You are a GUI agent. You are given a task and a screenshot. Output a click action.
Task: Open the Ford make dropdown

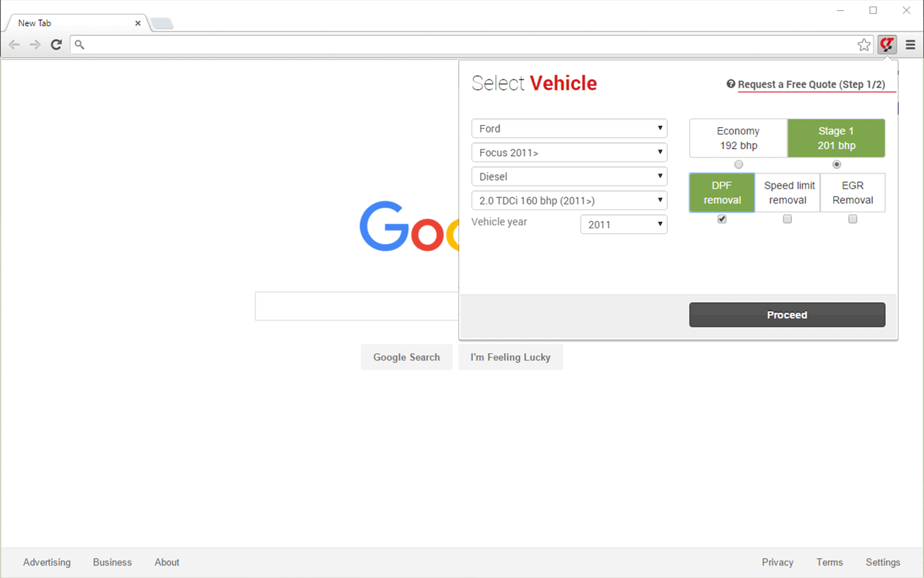click(x=569, y=129)
